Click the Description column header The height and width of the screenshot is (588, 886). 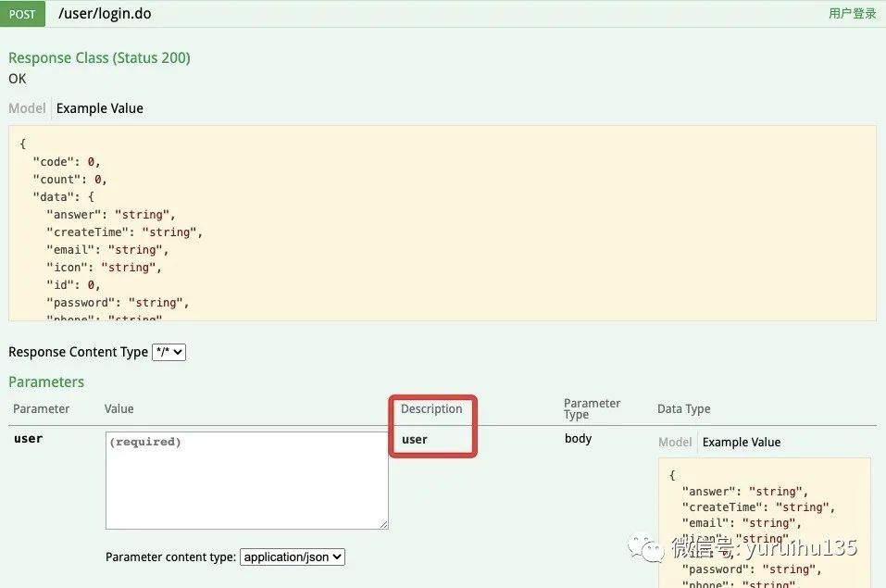[431, 408]
